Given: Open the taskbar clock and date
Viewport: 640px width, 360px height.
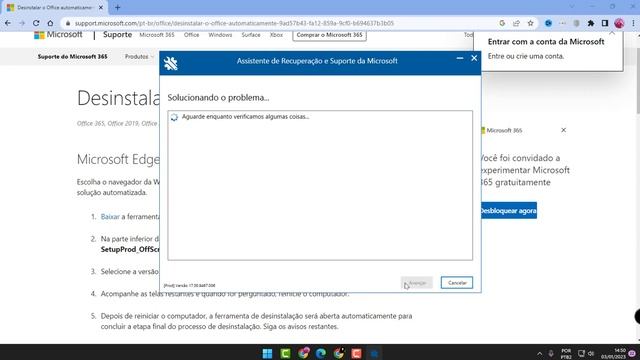Looking at the screenshot, I should 613,354.
